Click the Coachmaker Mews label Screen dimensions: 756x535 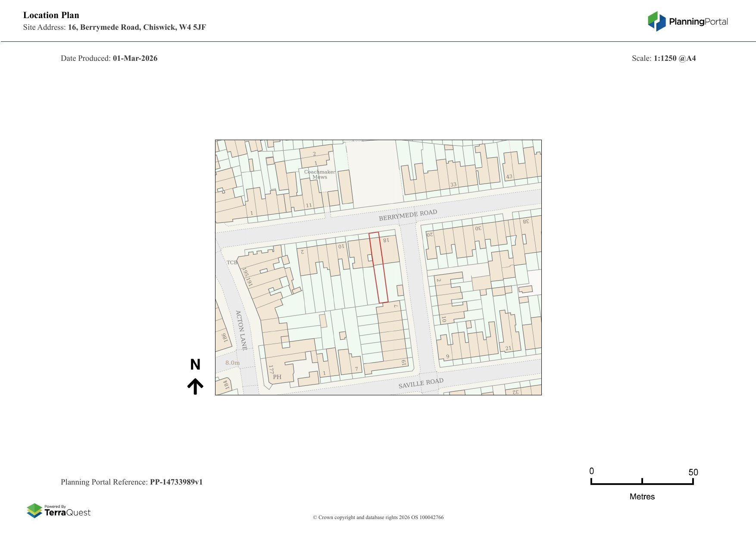pyautogui.click(x=319, y=174)
